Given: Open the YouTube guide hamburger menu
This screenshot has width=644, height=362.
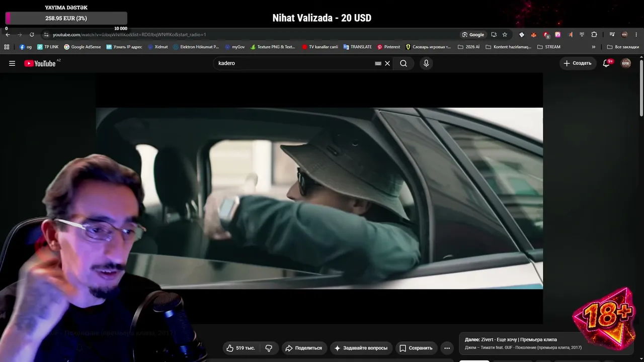Looking at the screenshot, I should [12, 63].
